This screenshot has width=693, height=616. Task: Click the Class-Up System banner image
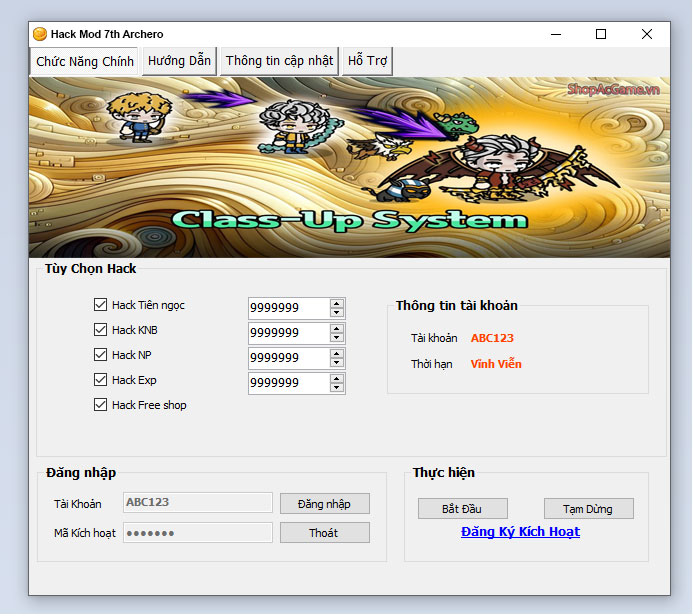[x=349, y=167]
